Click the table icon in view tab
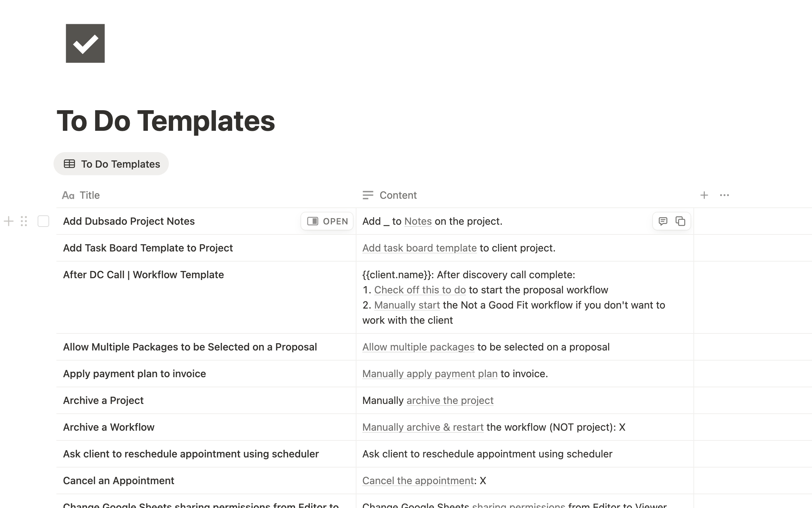The width and height of the screenshot is (812, 508). click(69, 164)
